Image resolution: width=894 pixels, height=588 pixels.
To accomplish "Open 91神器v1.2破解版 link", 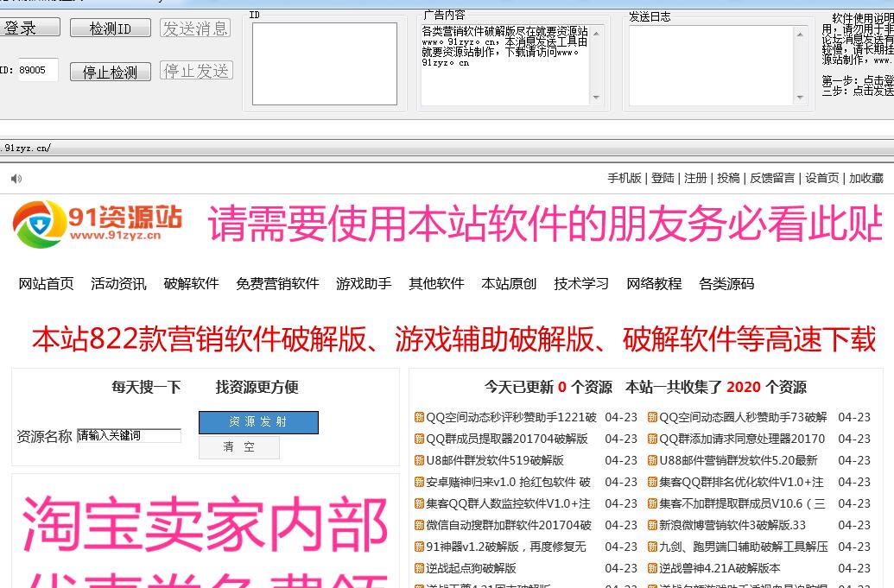I will pos(505,547).
